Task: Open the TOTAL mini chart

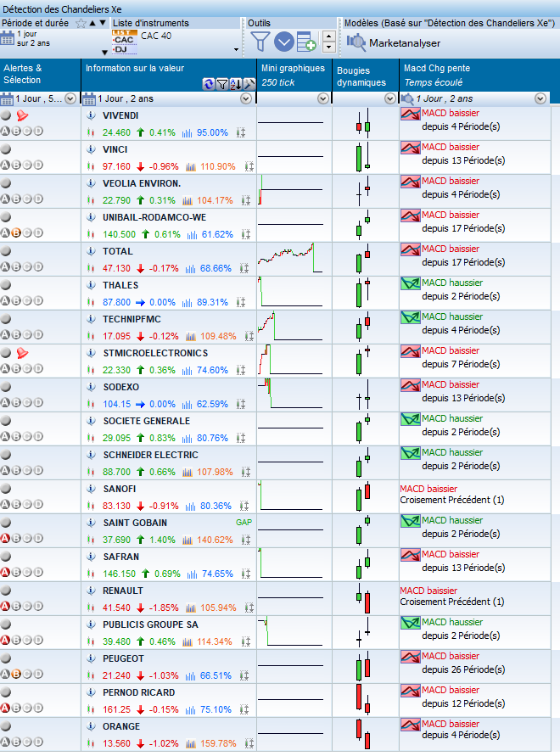Action: coord(290,259)
